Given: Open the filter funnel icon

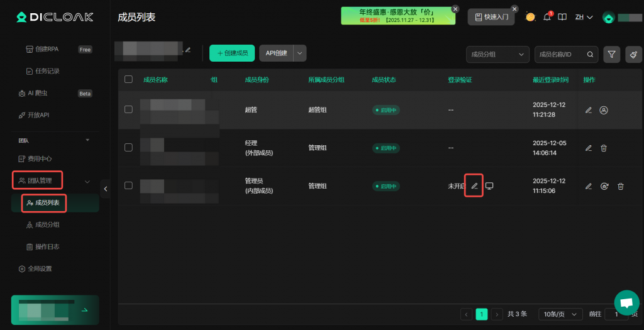Looking at the screenshot, I should pos(611,54).
